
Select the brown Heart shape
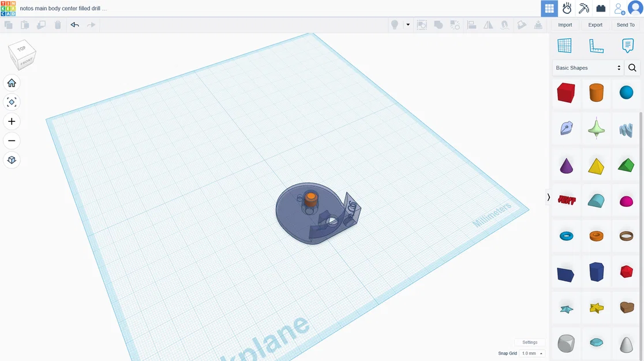pyautogui.click(x=627, y=307)
